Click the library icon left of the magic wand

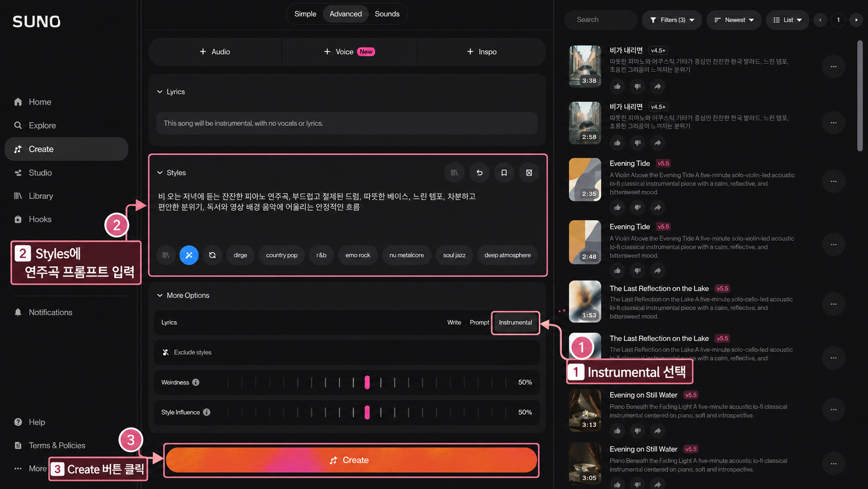[x=166, y=255]
